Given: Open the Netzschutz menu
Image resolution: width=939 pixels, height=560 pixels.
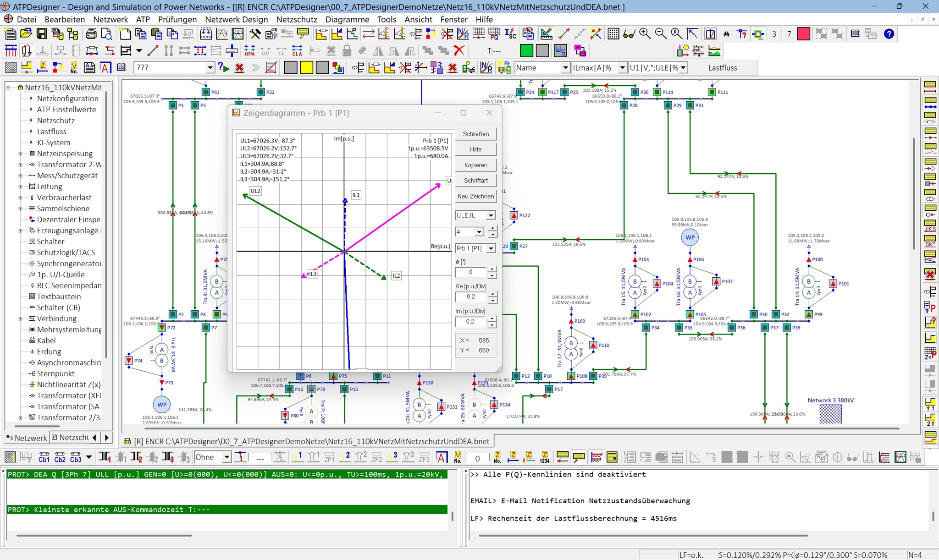Looking at the screenshot, I should tap(296, 19).
